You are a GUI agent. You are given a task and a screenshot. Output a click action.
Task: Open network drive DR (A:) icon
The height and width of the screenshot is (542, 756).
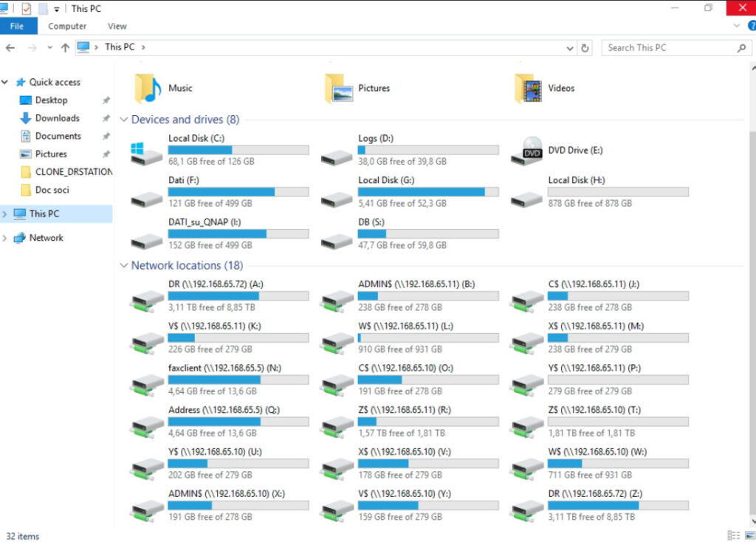[x=146, y=297]
